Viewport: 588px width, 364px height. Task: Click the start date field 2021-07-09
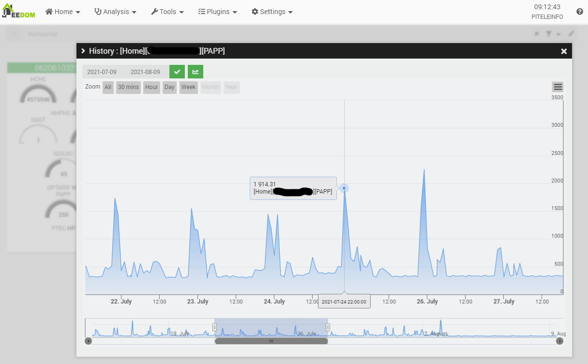(x=102, y=72)
